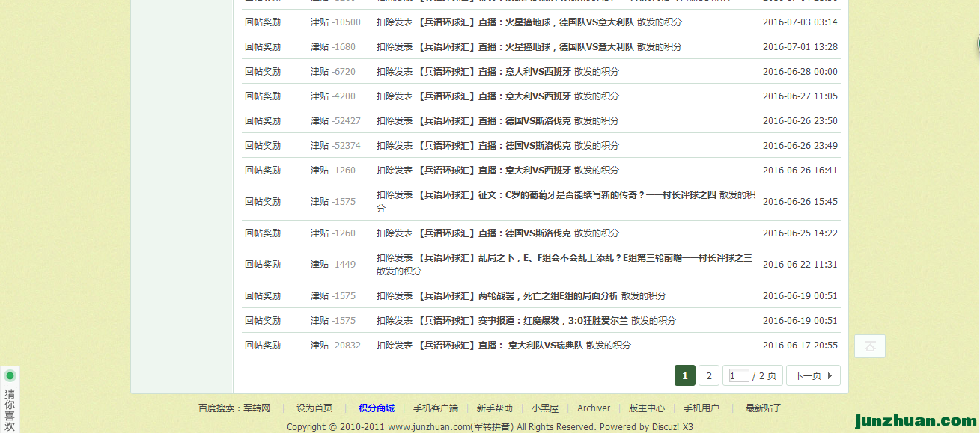Open 新手帮助 help link

pos(494,408)
